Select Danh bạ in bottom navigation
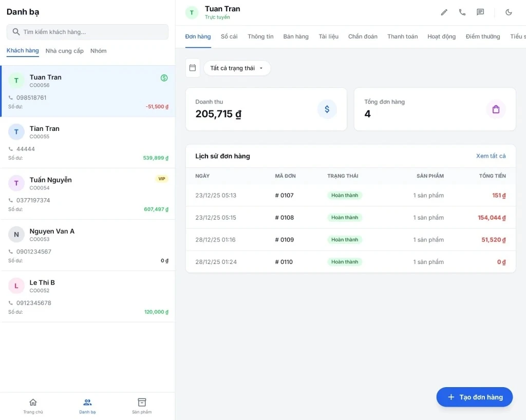 [87, 405]
